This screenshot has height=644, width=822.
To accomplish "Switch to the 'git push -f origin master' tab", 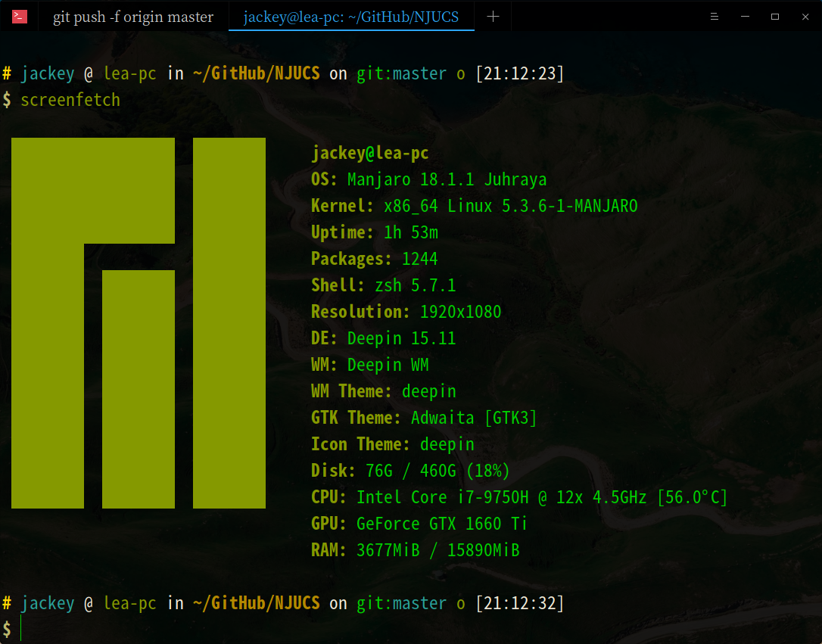I will pyautogui.click(x=133, y=17).
